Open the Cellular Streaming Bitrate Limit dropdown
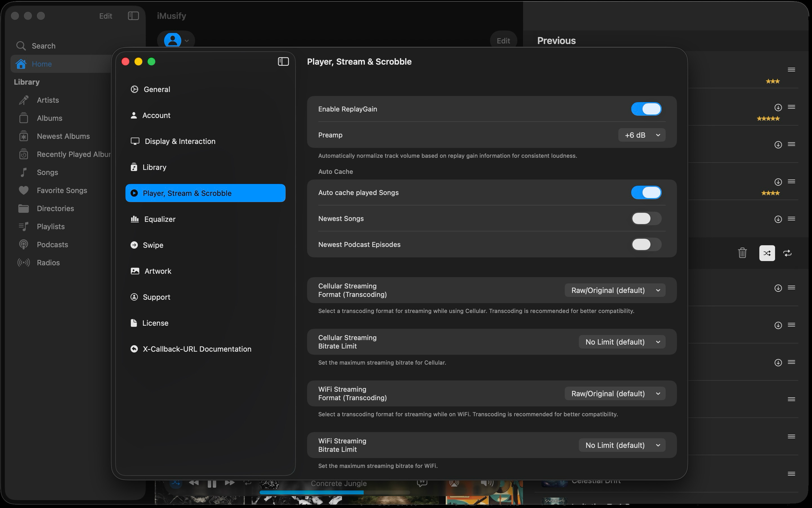 click(x=622, y=342)
